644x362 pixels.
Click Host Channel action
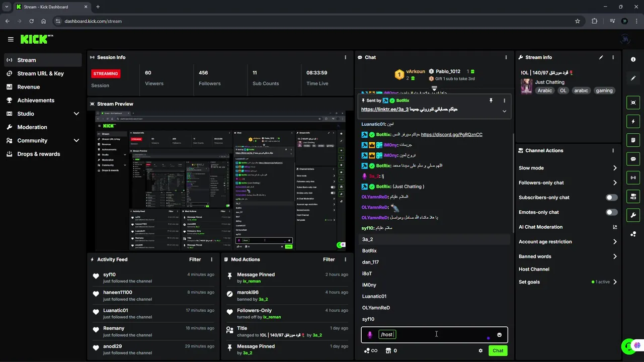pos(534,269)
